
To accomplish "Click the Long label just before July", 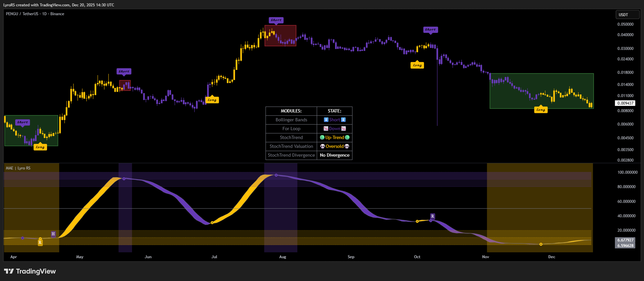I will [x=212, y=100].
